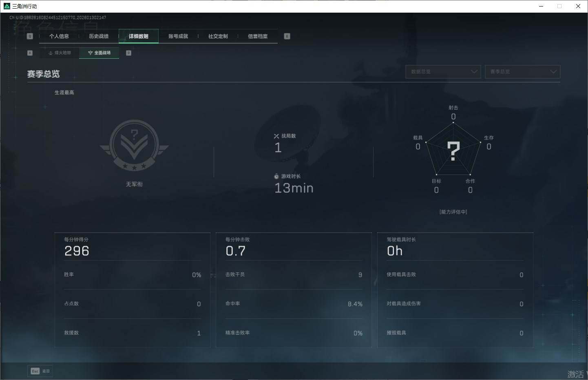Open the 个人信息 tab

point(59,36)
